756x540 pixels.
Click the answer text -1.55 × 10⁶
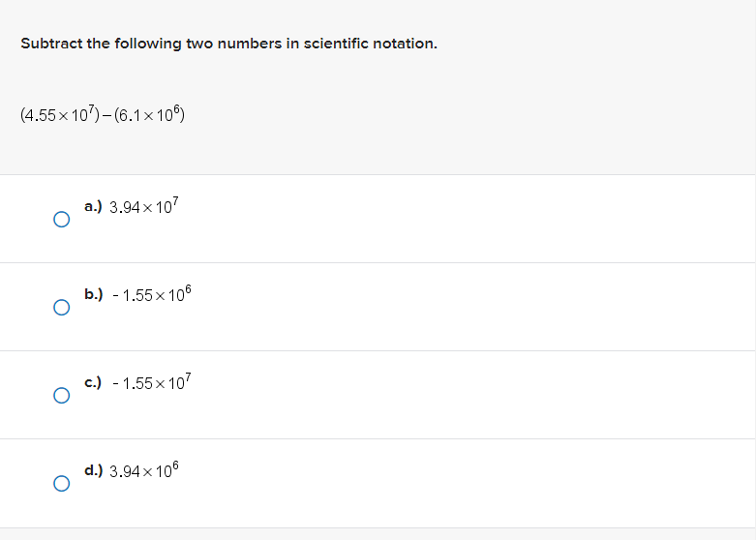[x=146, y=295]
